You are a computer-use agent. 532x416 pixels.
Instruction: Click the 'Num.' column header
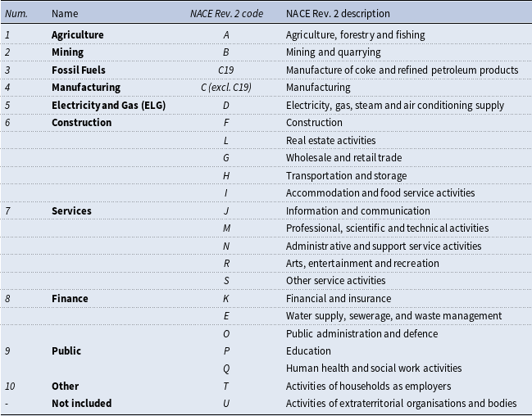click(16, 14)
